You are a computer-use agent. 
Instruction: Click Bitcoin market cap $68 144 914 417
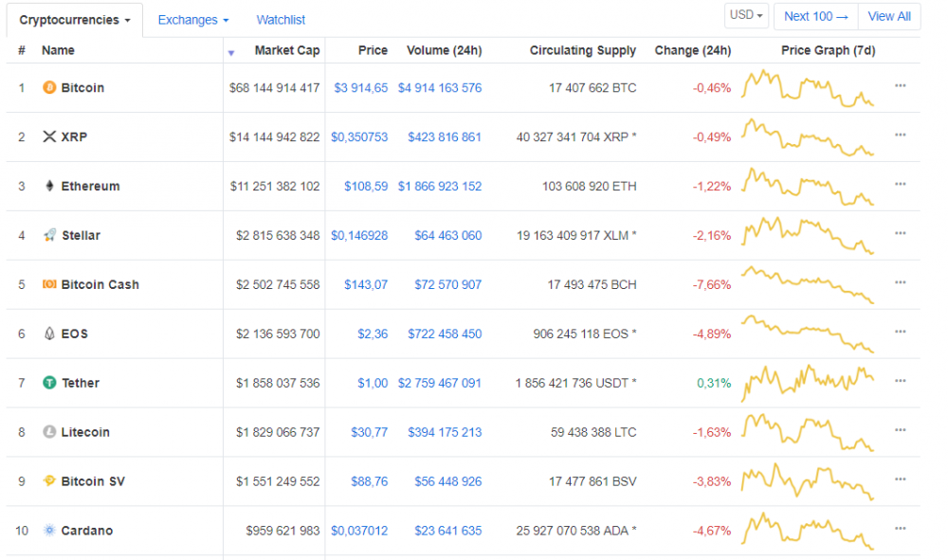(x=275, y=87)
